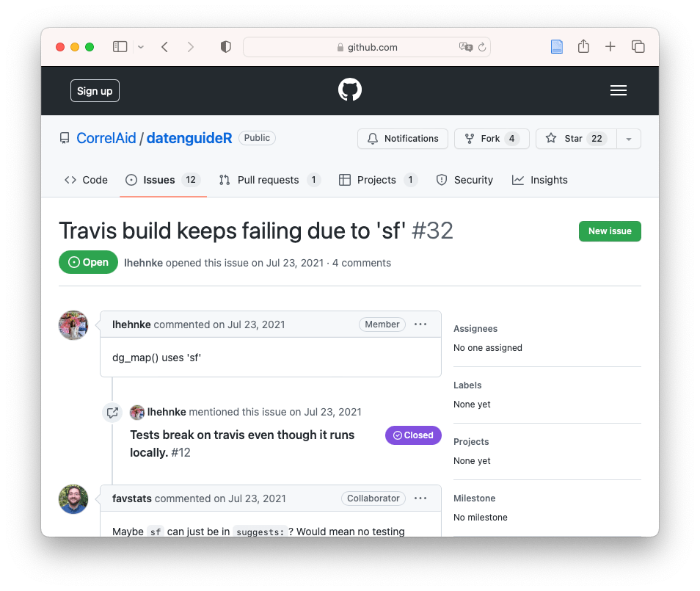Click the translate icon in address bar

[x=465, y=47]
